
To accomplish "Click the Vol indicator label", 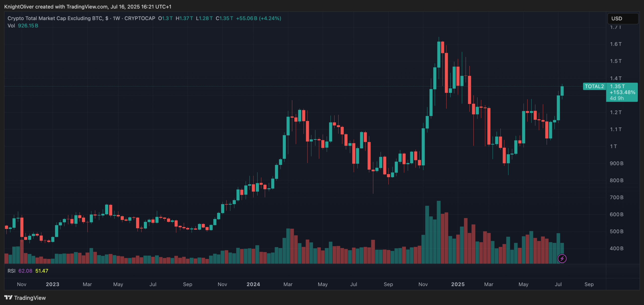I will click(x=11, y=26).
